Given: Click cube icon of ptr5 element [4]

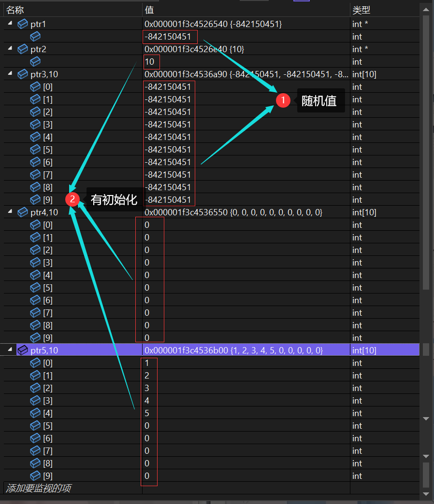Looking at the screenshot, I should 35,413.
